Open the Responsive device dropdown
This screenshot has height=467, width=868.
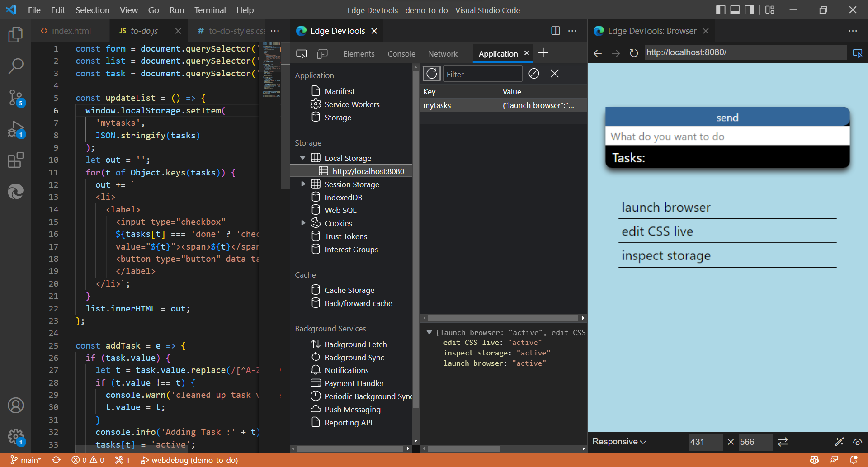(x=619, y=442)
